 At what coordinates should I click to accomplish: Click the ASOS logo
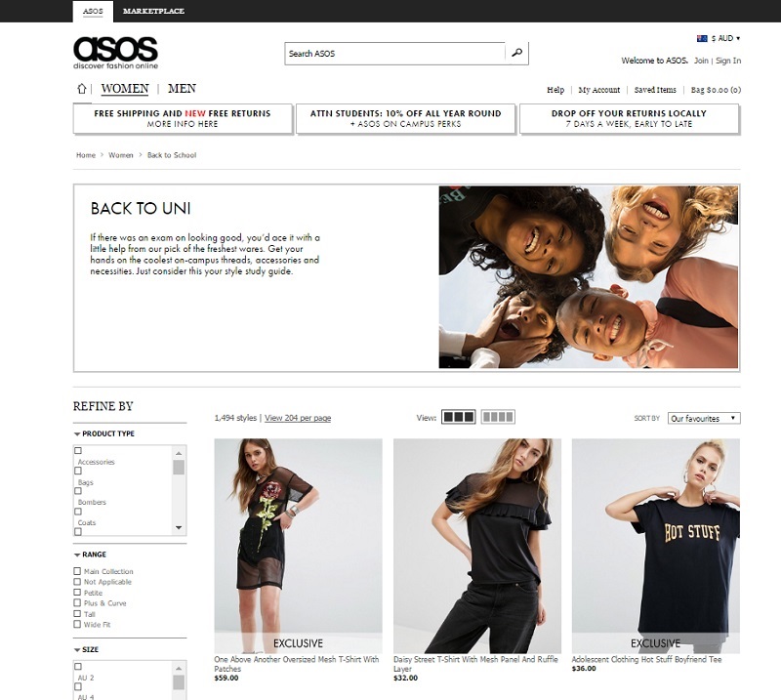(115, 53)
